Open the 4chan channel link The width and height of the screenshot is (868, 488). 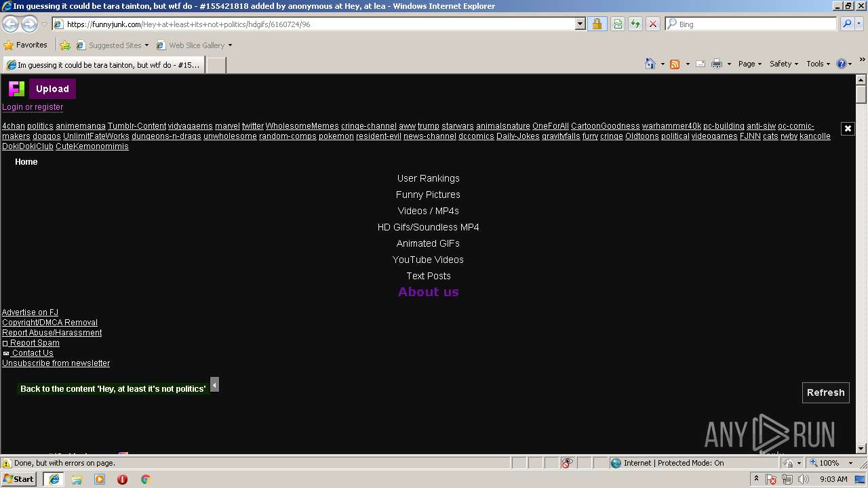[x=14, y=126]
